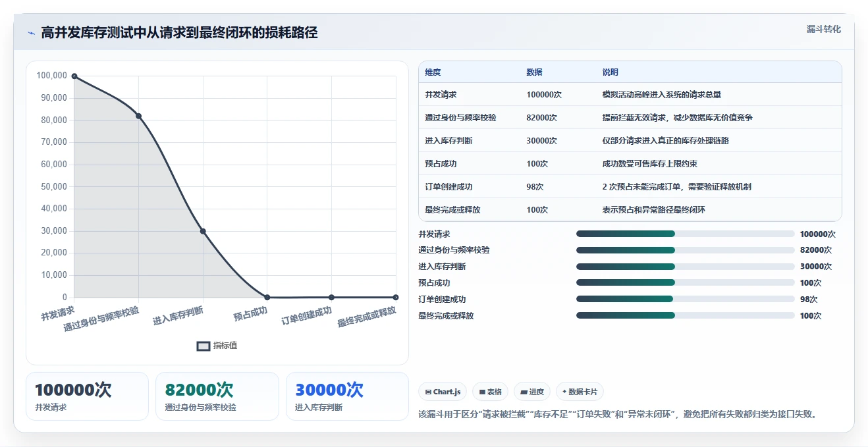Click the 最终完成或释放 data point on chart
Viewport: 868px width, 447px height.
395,298
